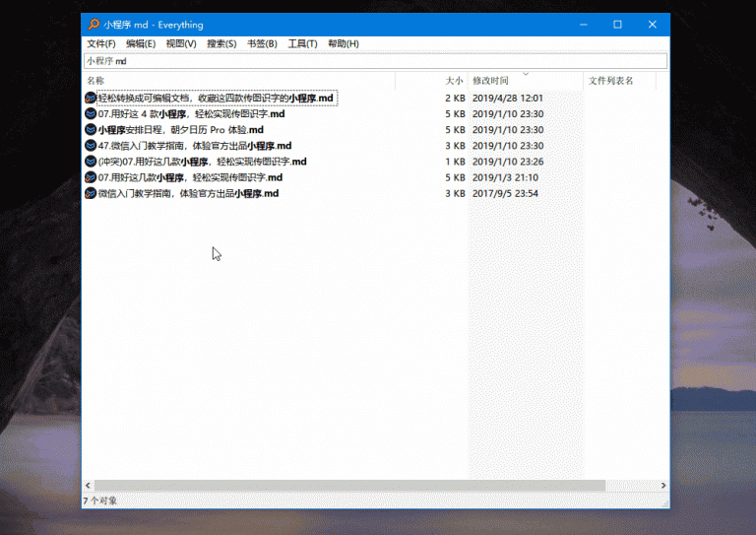Click file icon of (冲突)07.用好这几款小程序 row
Viewport: 756px width, 535px height.
coord(91,162)
